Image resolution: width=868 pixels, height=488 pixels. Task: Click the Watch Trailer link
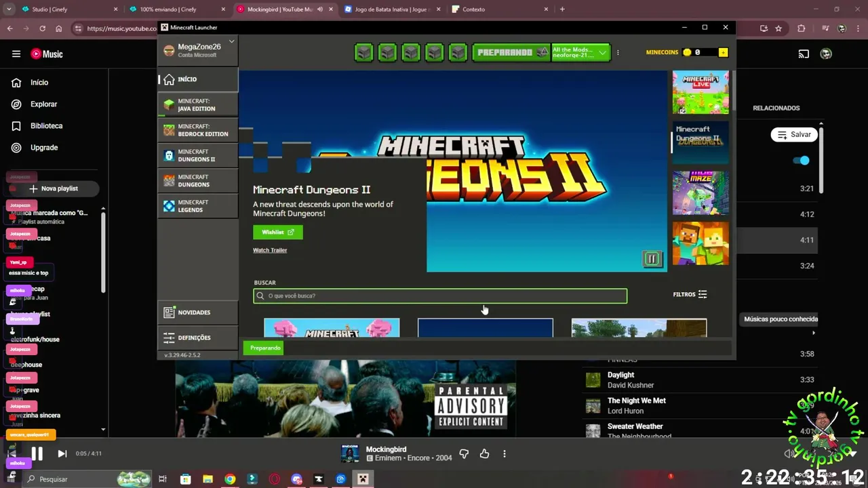tap(270, 250)
